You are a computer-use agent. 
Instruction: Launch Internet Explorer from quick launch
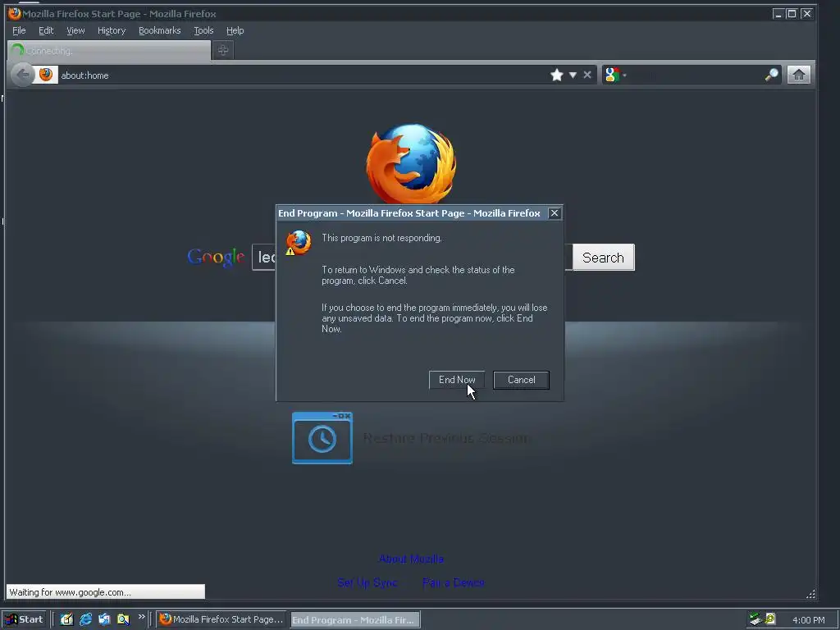pos(85,619)
